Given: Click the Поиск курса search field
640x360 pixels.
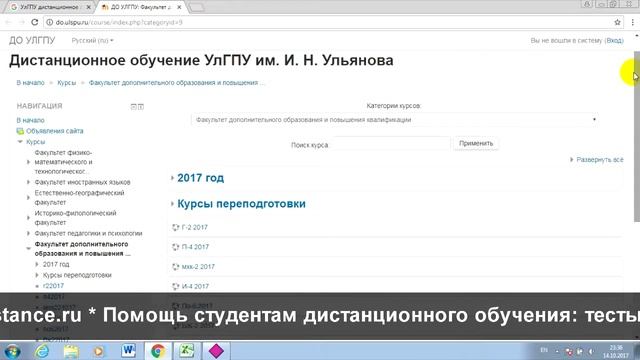Looking at the screenshot, I should [x=391, y=144].
